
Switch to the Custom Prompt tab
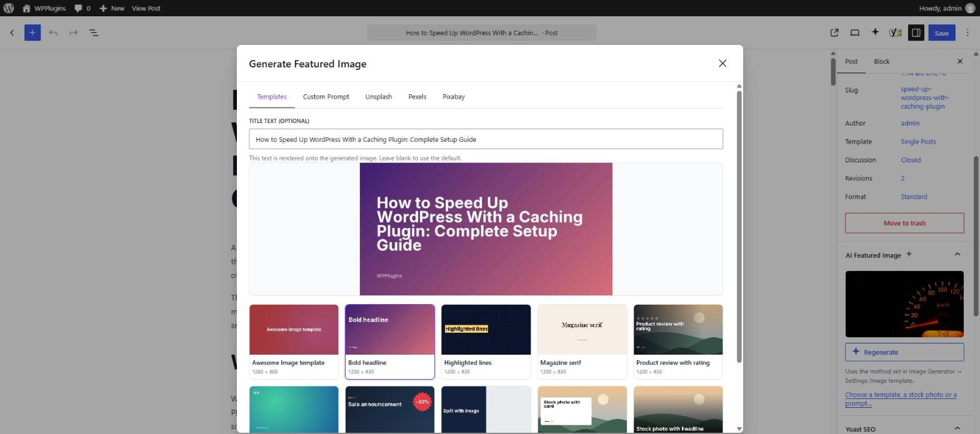(326, 97)
